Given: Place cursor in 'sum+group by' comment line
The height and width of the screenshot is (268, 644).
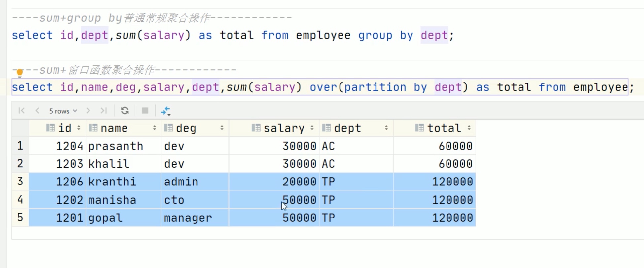Looking at the screenshot, I should click(x=152, y=18).
